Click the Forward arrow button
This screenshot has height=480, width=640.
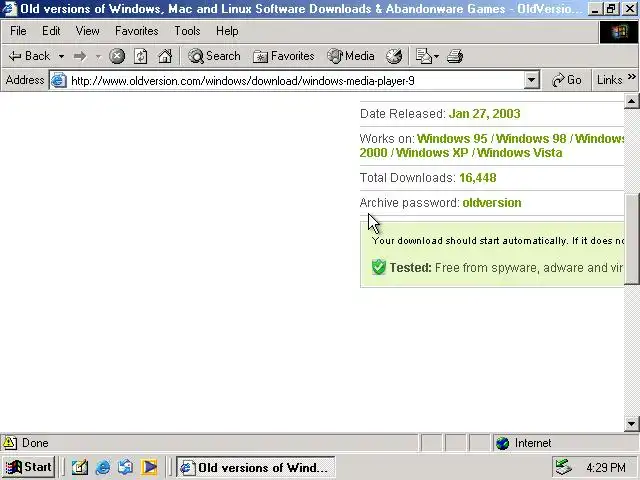tap(80, 56)
